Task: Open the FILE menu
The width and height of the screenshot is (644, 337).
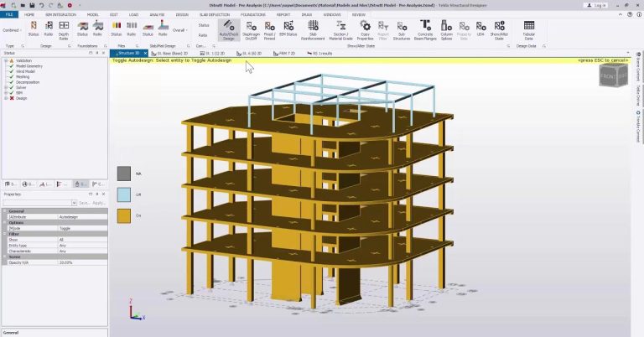Action: 9,14
